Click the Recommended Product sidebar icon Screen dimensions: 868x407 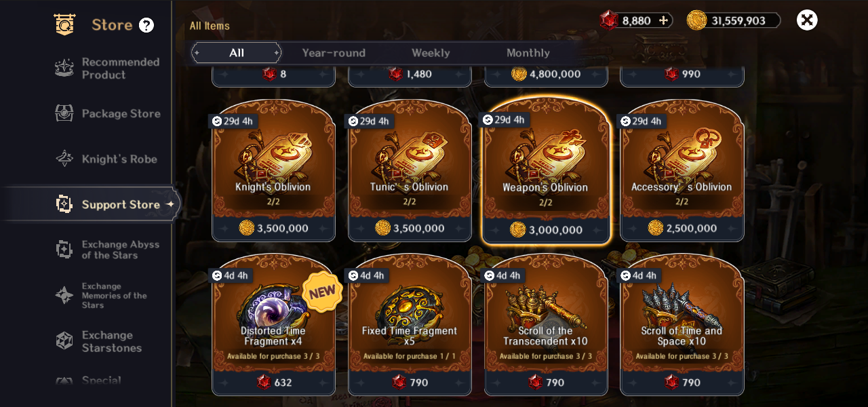[64, 68]
